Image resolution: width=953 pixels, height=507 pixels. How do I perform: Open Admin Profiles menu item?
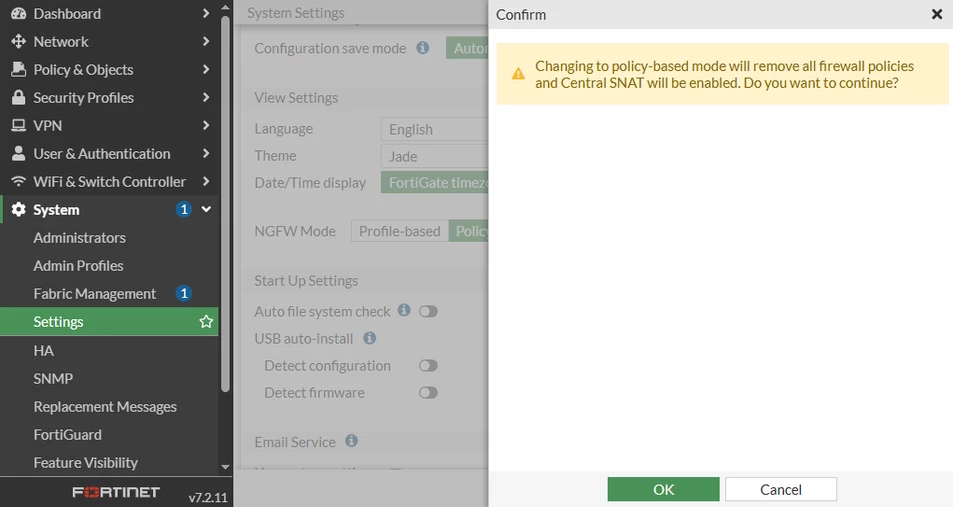[x=78, y=266]
